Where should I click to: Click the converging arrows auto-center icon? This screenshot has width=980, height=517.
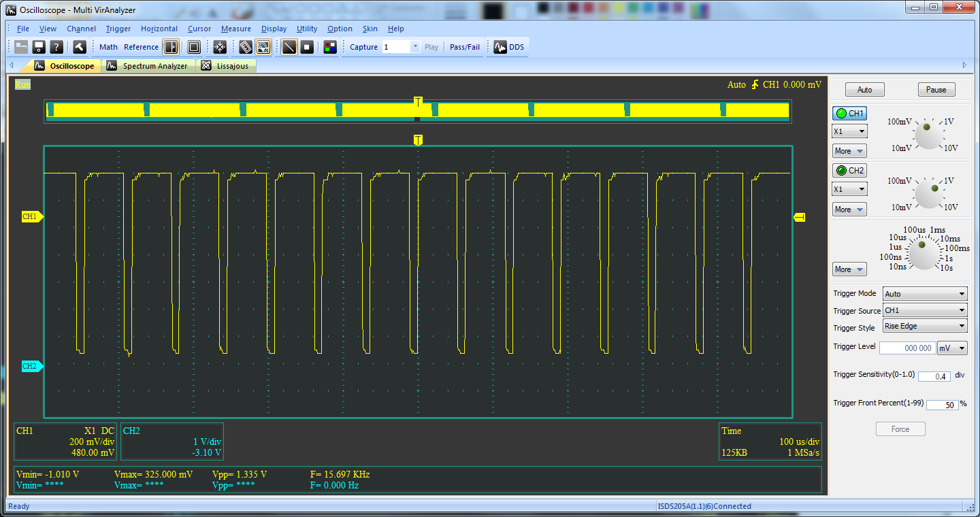pos(220,47)
